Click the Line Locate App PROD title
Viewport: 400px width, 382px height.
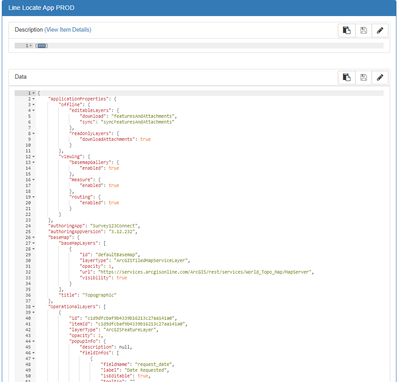pos(41,8)
